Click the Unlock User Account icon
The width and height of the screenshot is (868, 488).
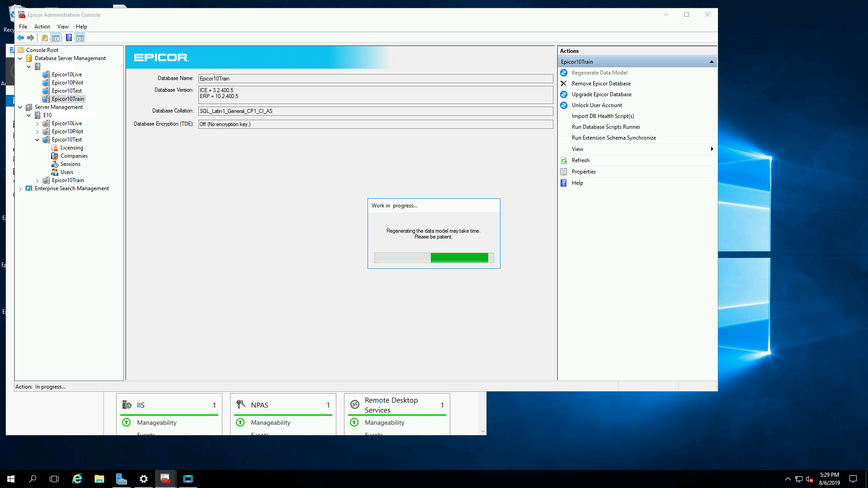[564, 105]
